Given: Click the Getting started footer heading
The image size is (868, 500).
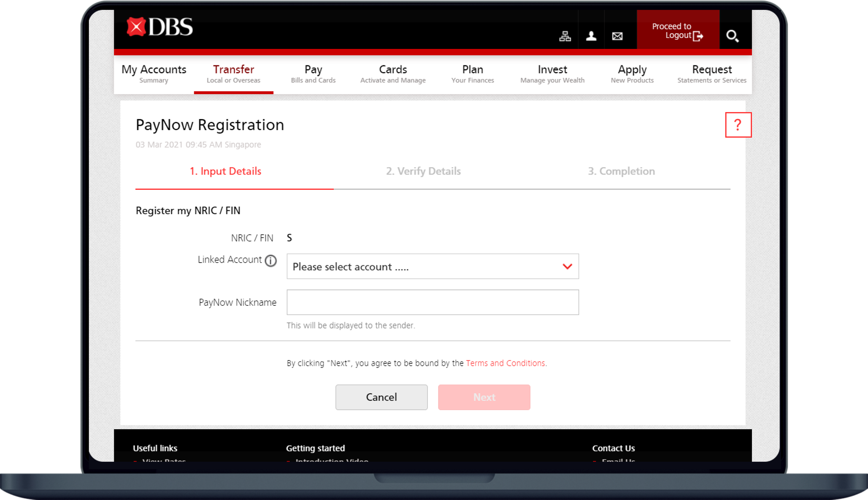Looking at the screenshot, I should (316, 448).
